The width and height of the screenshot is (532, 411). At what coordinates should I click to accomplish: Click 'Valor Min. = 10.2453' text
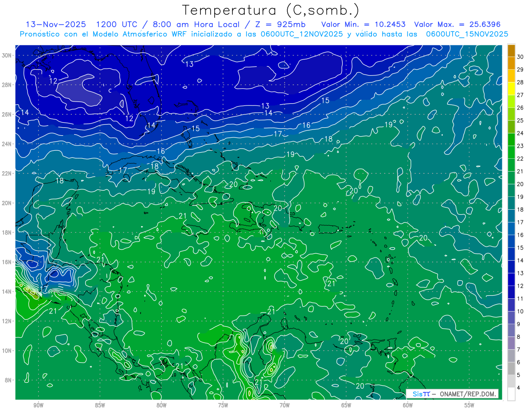click(x=363, y=24)
